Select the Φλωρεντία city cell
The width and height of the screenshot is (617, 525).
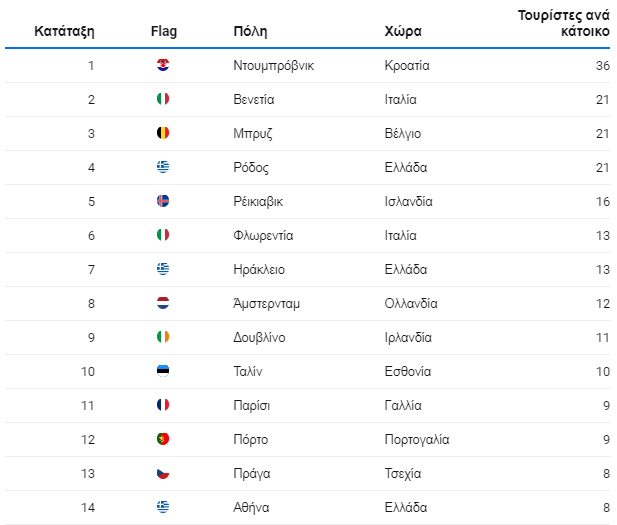pos(263,235)
